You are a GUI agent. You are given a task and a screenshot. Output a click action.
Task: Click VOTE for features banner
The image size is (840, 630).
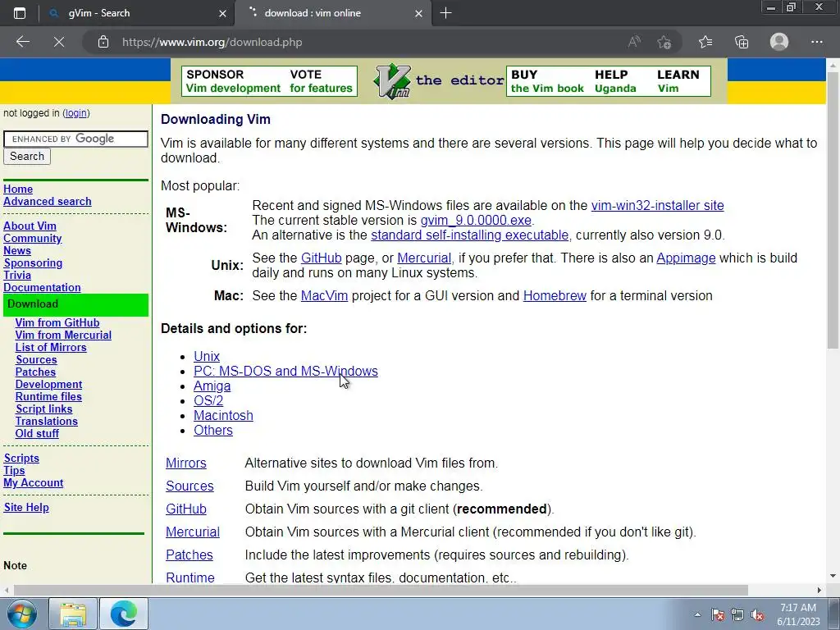(321, 81)
